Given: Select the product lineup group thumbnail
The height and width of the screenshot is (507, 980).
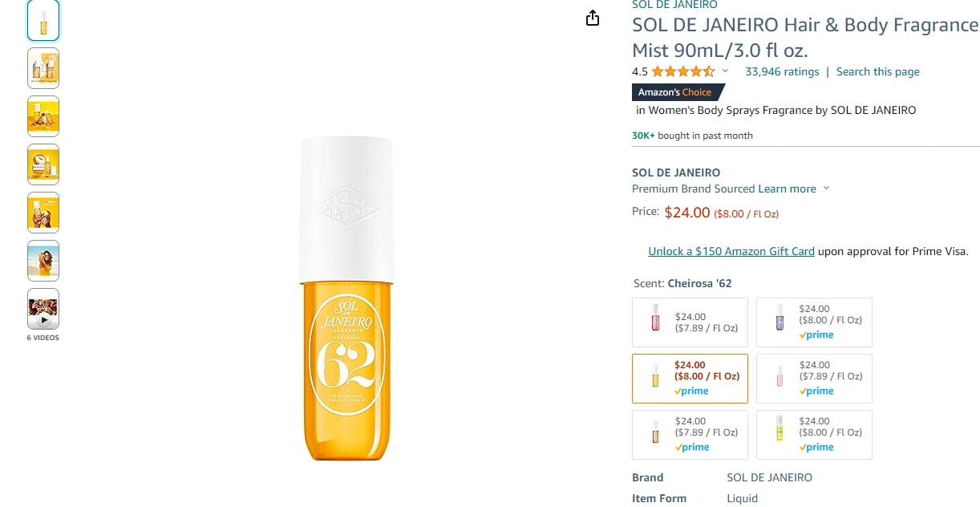Looking at the screenshot, I should click(43, 68).
